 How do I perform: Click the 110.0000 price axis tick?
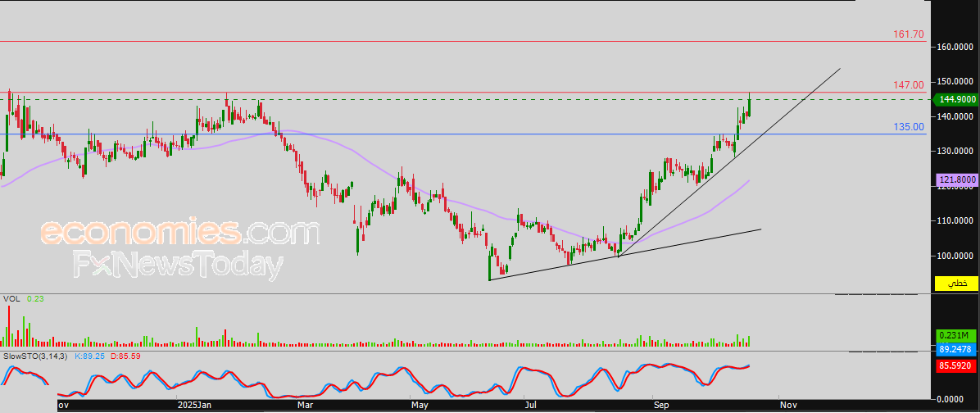(955, 220)
